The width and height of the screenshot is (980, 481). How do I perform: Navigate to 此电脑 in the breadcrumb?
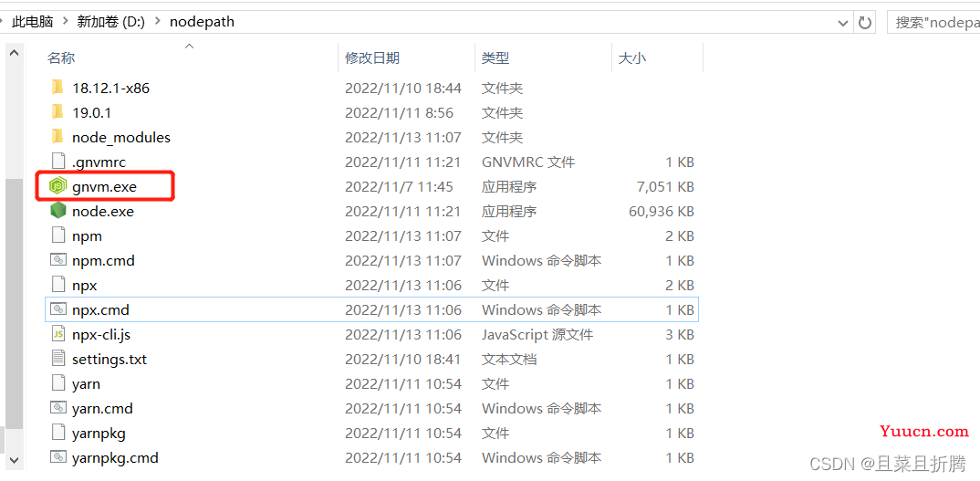coord(33,22)
